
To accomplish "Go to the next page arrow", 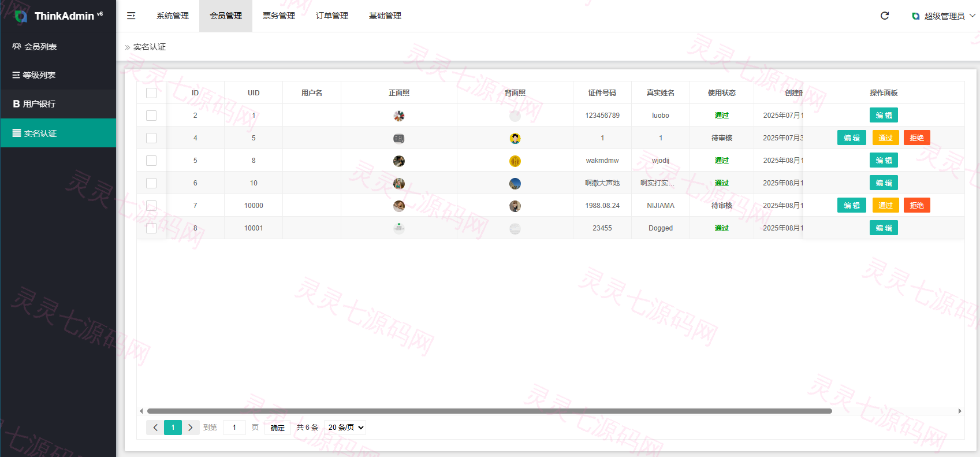I will [191, 428].
